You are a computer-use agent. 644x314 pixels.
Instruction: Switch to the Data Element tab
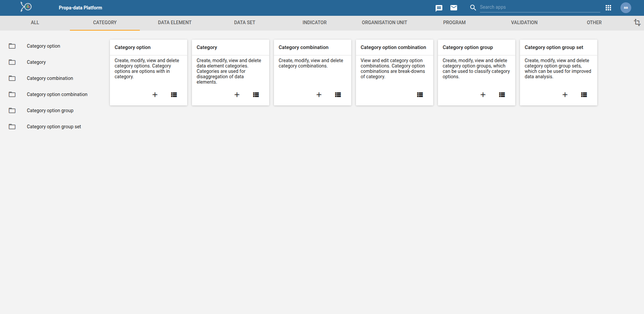click(x=175, y=23)
